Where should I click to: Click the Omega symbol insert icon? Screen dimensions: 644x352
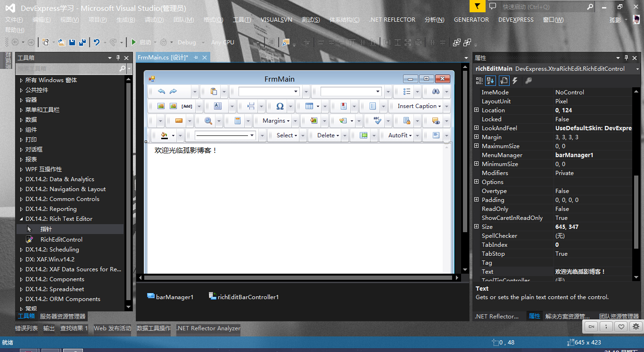tap(280, 106)
